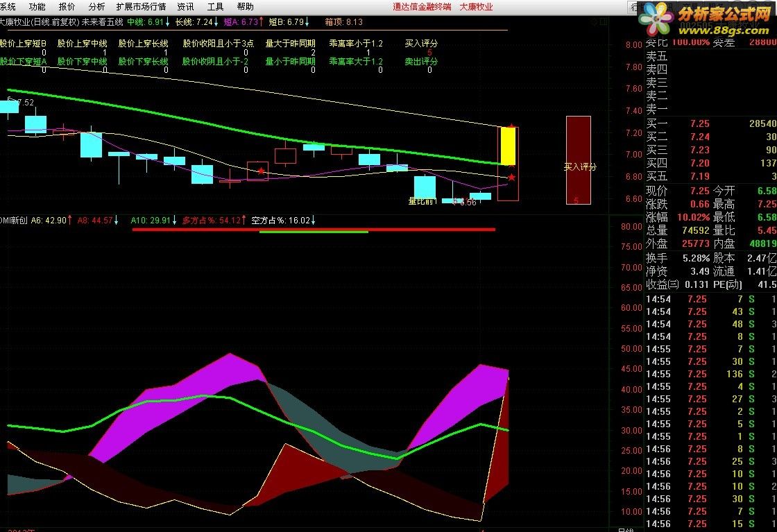Open the 功能 menu
777x532 pixels.
click(37, 6)
